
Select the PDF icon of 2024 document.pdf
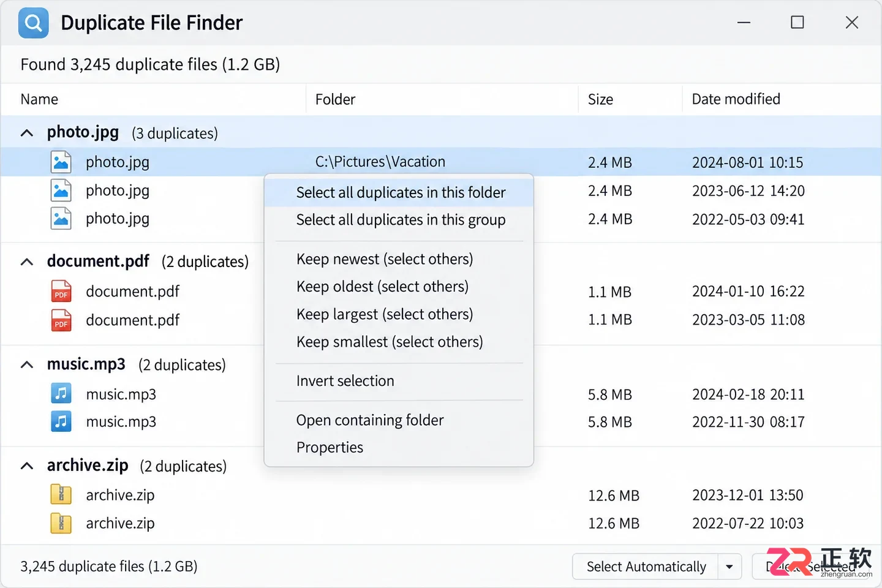(x=61, y=292)
